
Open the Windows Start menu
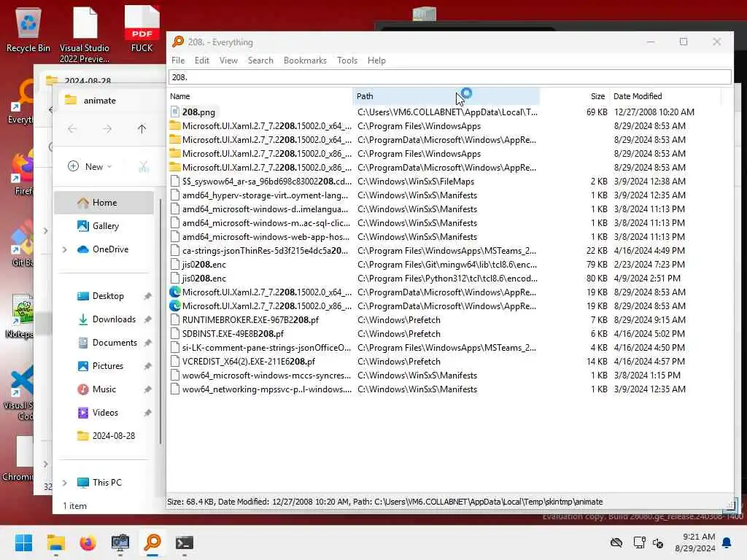click(23, 542)
